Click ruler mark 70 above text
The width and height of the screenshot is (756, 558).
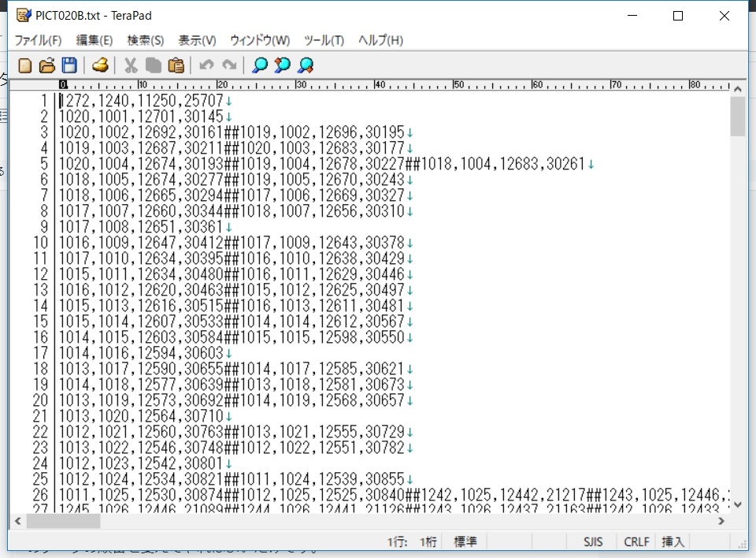point(616,84)
